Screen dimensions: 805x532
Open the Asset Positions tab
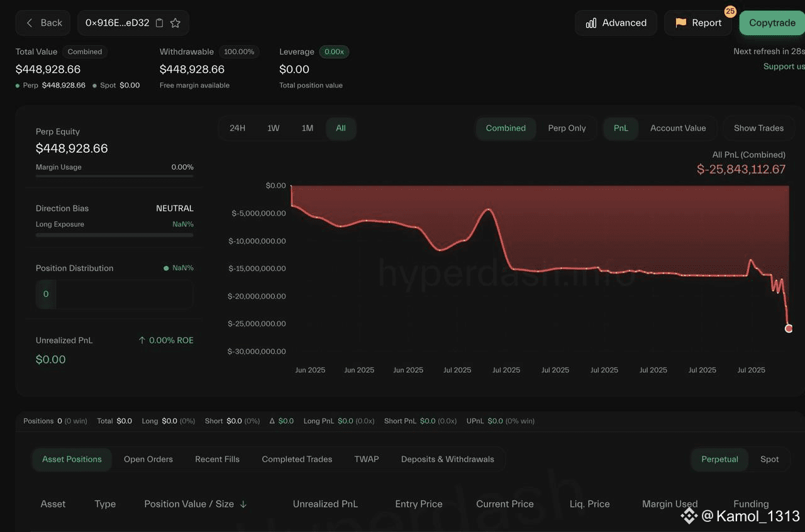(72, 460)
